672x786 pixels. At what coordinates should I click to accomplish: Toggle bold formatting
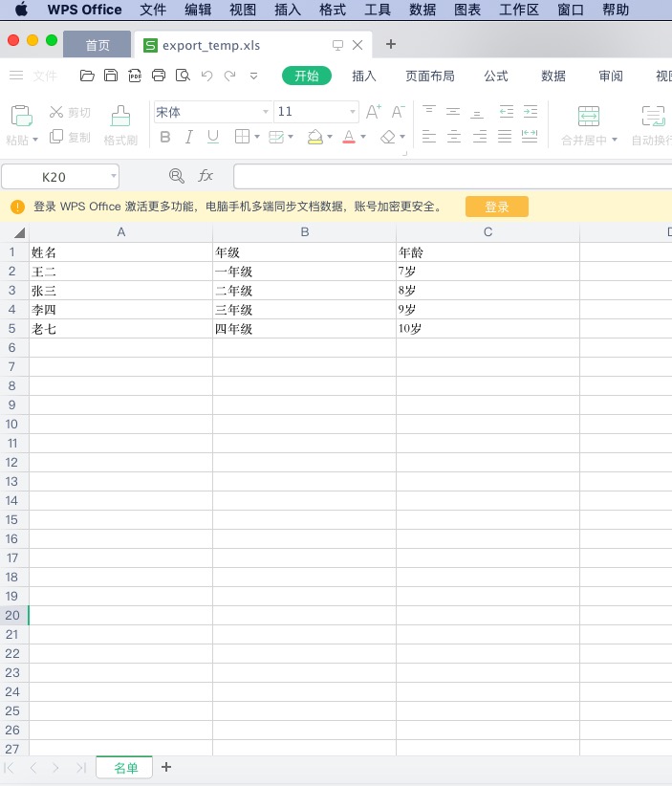point(164,137)
